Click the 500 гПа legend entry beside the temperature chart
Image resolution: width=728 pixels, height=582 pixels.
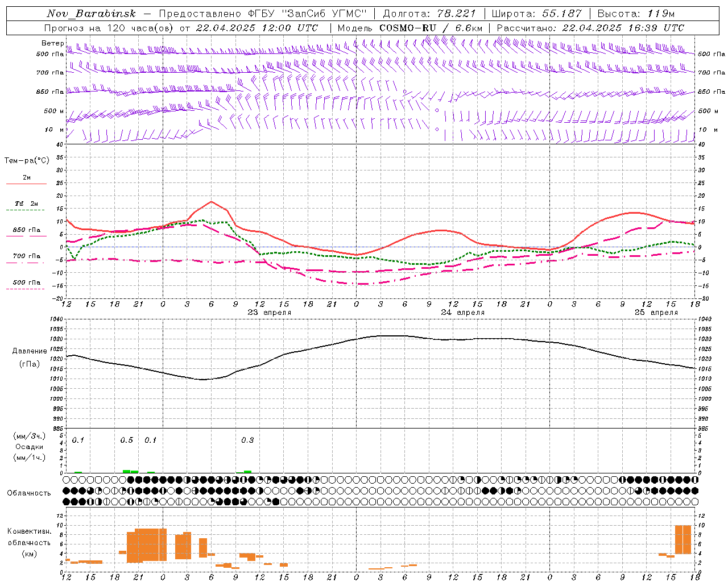pyautogui.click(x=27, y=282)
